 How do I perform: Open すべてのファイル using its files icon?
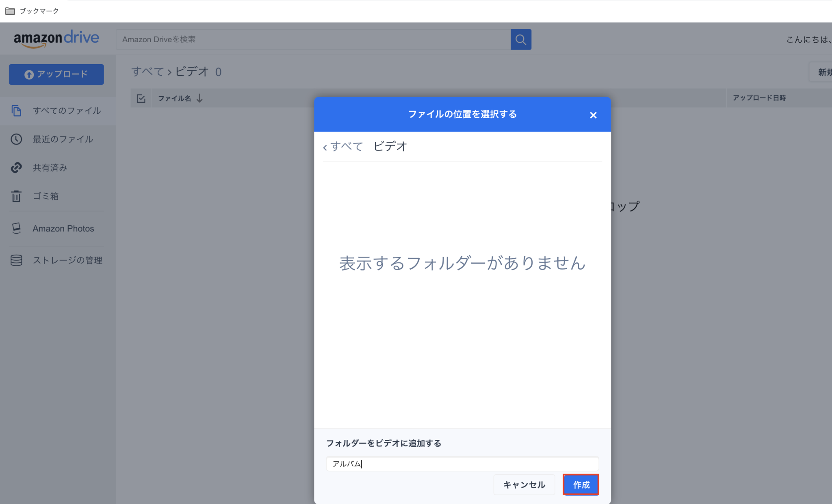pyautogui.click(x=16, y=110)
